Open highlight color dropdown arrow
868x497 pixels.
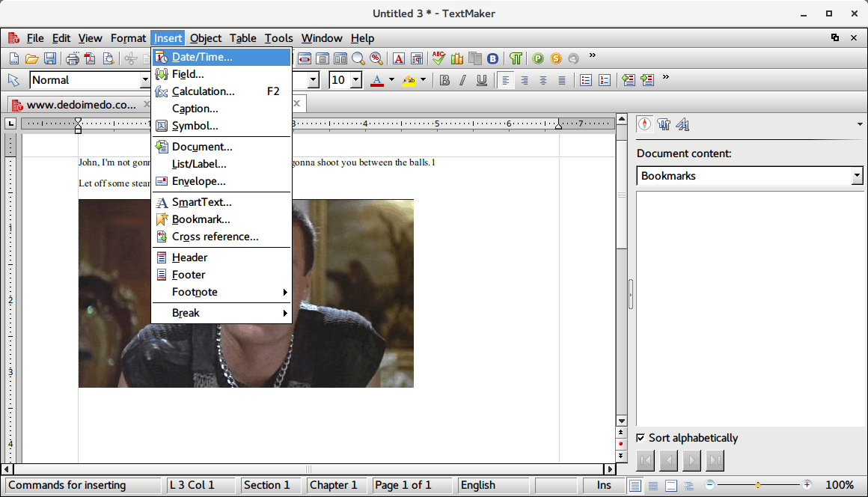(423, 79)
